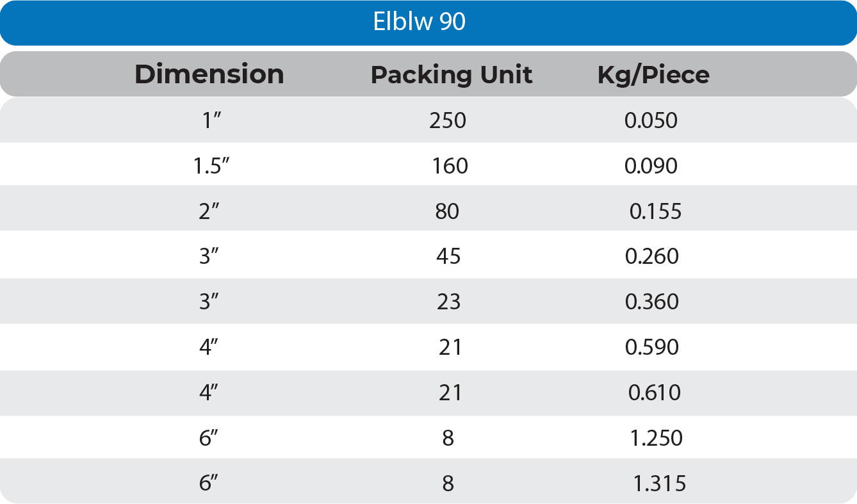Select packing unit value 80
Viewport: 857px width, 504px height.
point(447,211)
